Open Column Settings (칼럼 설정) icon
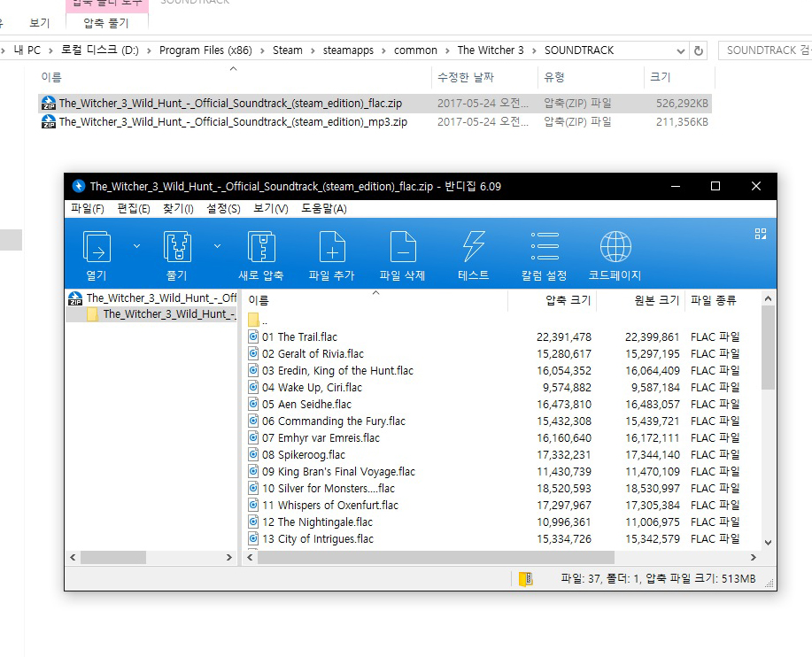This screenshot has width=812, height=657. coord(545,246)
